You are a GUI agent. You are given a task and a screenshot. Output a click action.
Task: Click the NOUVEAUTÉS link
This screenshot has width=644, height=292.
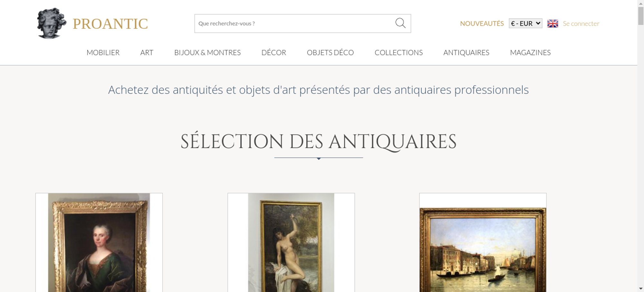[482, 23]
